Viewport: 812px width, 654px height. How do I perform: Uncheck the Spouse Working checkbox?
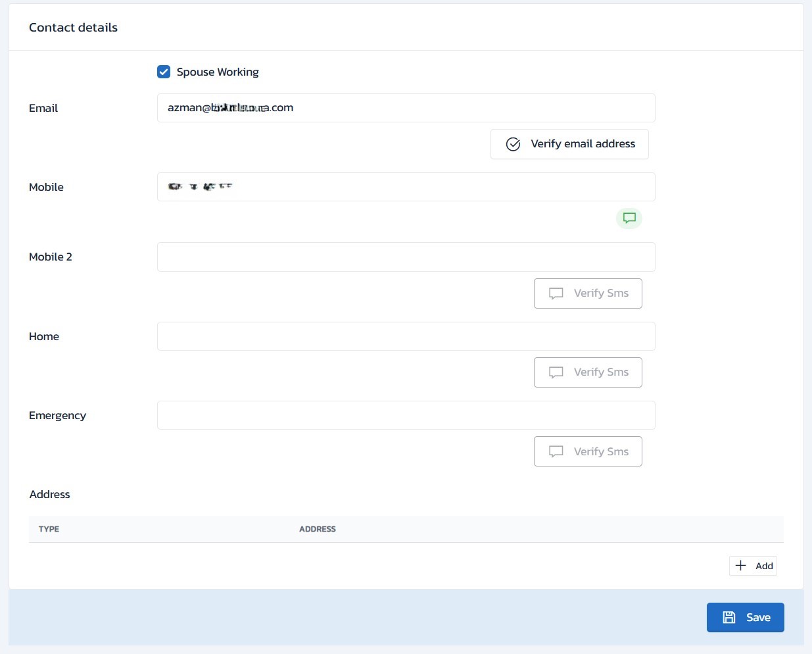click(x=164, y=72)
